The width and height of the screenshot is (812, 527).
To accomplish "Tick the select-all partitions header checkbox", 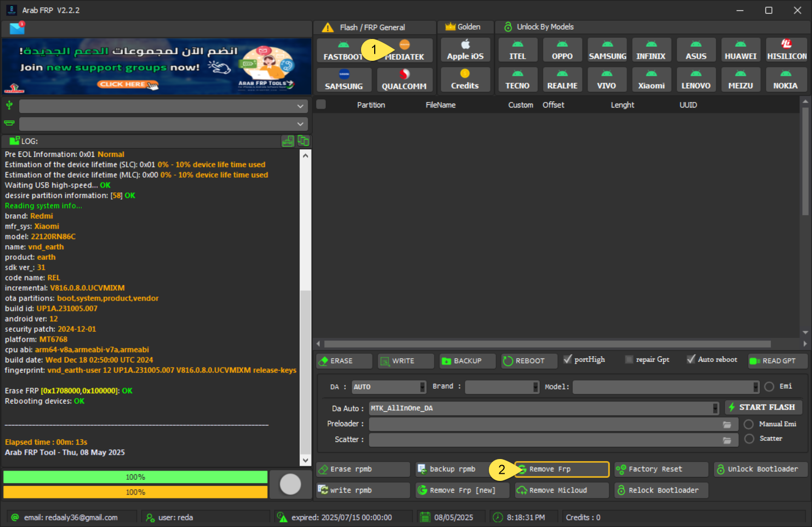I will pyautogui.click(x=322, y=105).
